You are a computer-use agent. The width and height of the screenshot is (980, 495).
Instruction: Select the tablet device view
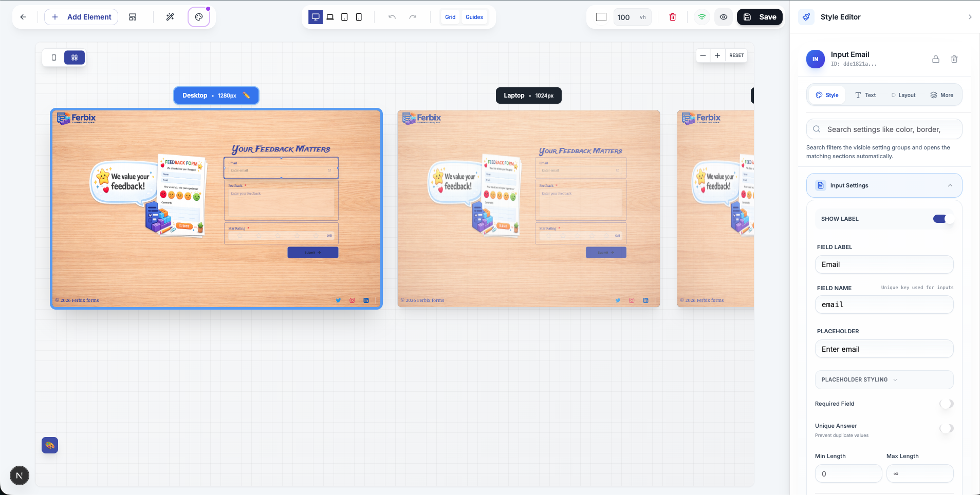[344, 17]
